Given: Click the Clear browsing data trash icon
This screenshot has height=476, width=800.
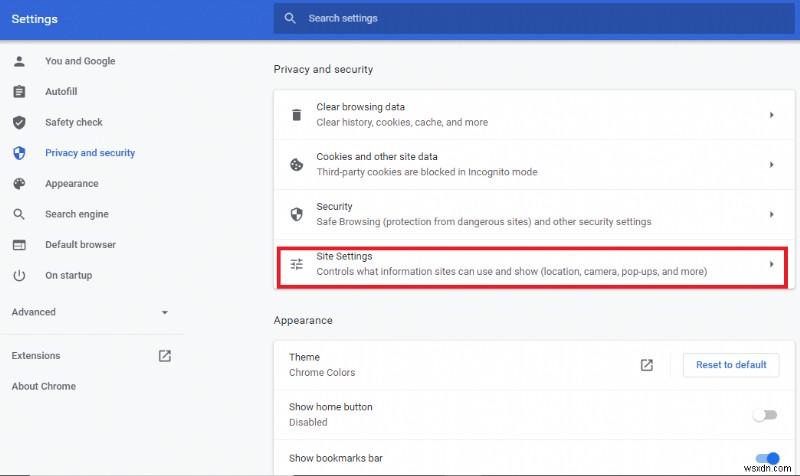Looking at the screenshot, I should pos(296,115).
